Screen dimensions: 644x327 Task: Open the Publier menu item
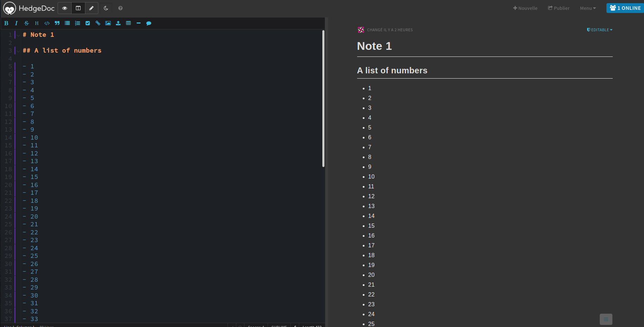point(558,8)
